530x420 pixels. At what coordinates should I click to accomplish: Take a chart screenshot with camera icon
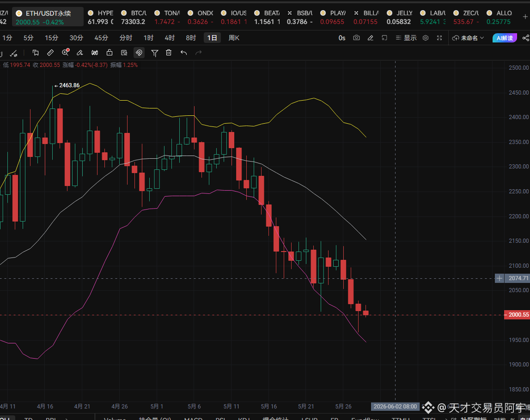pyautogui.click(x=356, y=38)
